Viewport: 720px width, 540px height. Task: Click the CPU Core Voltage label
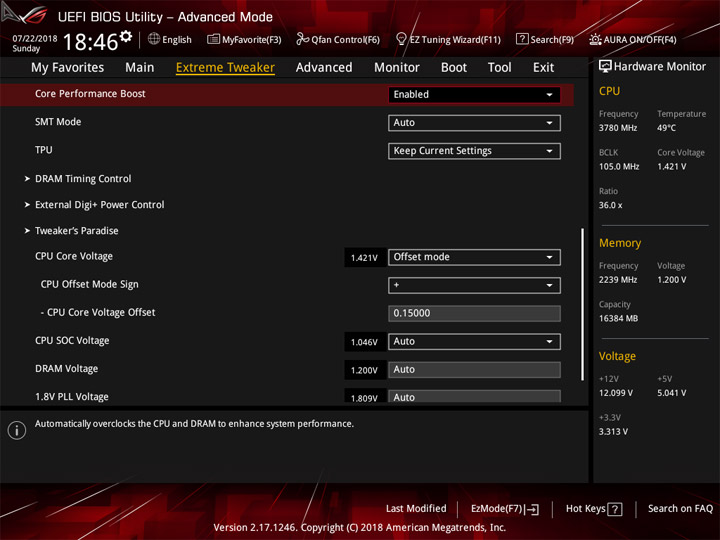[73, 256]
